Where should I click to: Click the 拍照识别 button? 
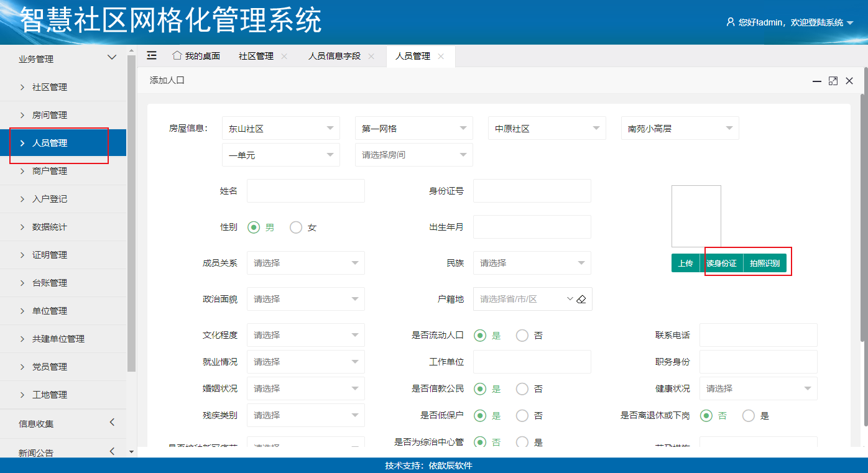(x=765, y=264)
